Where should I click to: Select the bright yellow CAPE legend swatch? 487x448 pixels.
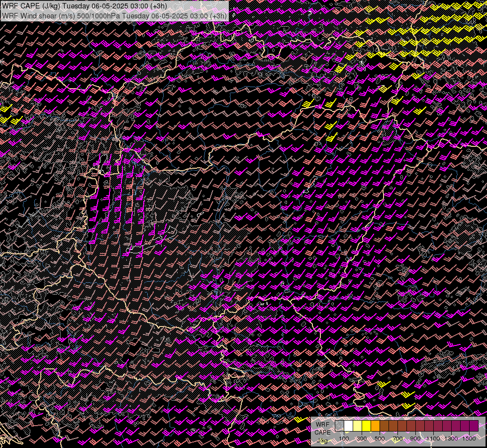tap(367, 426)
